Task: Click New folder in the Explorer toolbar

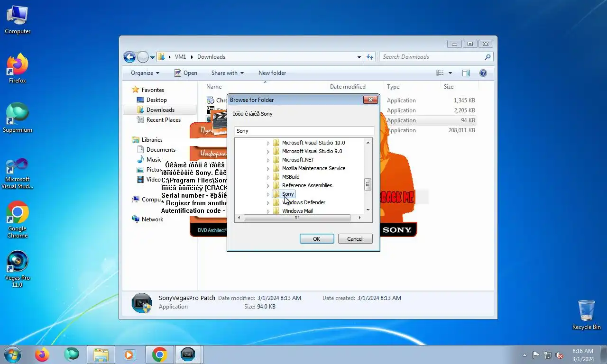Action: pyautogui.click(x=272, y=73)
